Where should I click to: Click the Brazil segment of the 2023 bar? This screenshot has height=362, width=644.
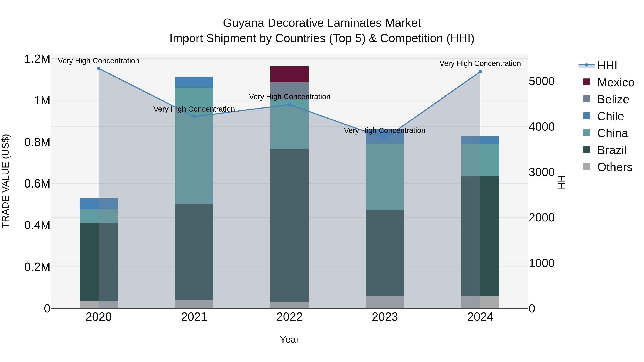(385, 253)
